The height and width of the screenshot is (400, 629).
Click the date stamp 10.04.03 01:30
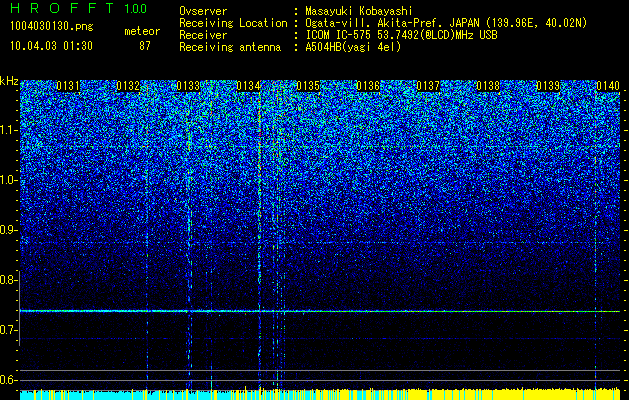coord(51,46)
